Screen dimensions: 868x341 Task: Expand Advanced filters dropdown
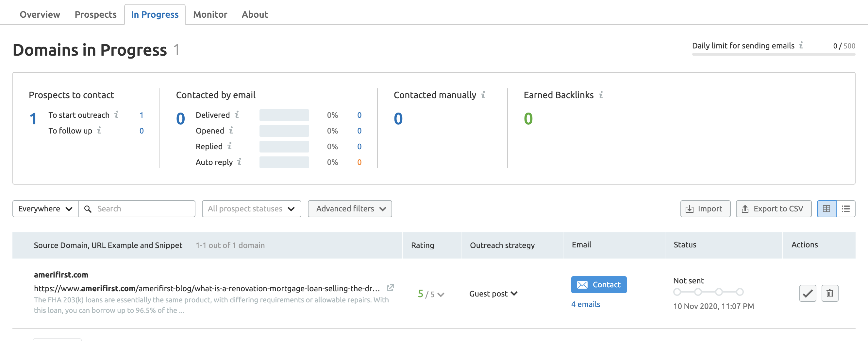(x=350, y=209)
